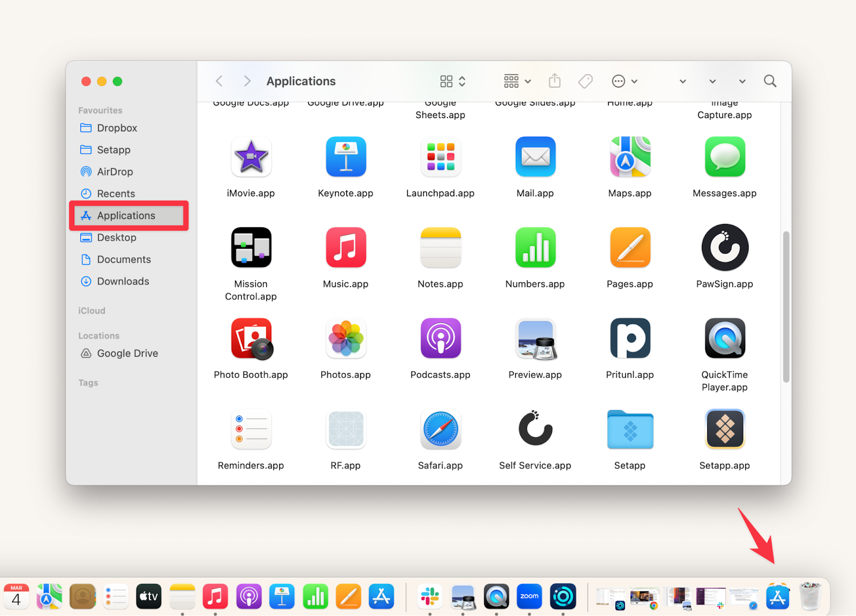Open the Tag icon in the toolbar
This screenshot has width=856, height=616.
[x=585, y=81]
